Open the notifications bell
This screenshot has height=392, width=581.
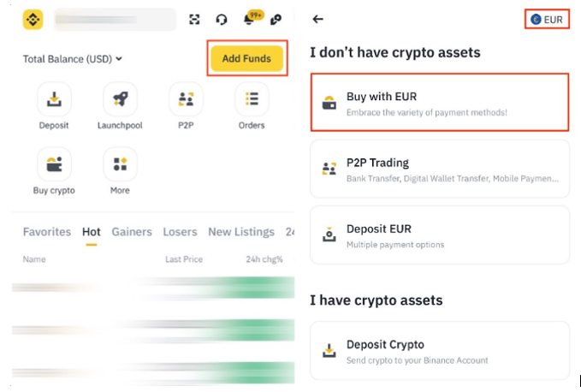click(249, 20)
